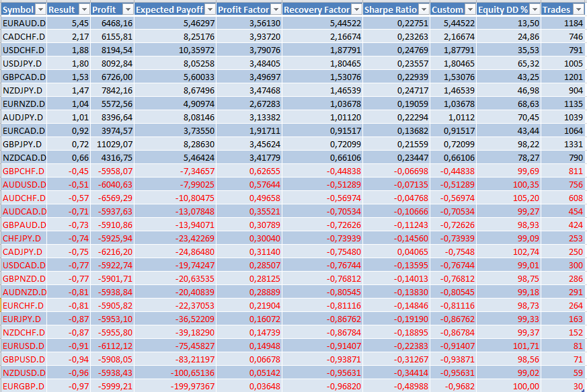Select the EURCAD.D symbol cell
Image resolution: width=587 pixels, height=392 pixels.
pyautogui.click(x=24, y=131)
